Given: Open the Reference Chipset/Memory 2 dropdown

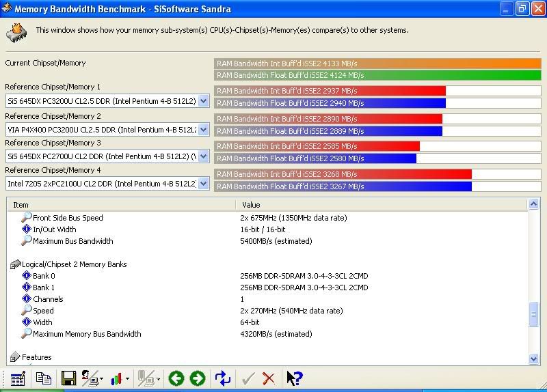Looking at the screenshot, I should pyautogui.click(x=203, y=129).
